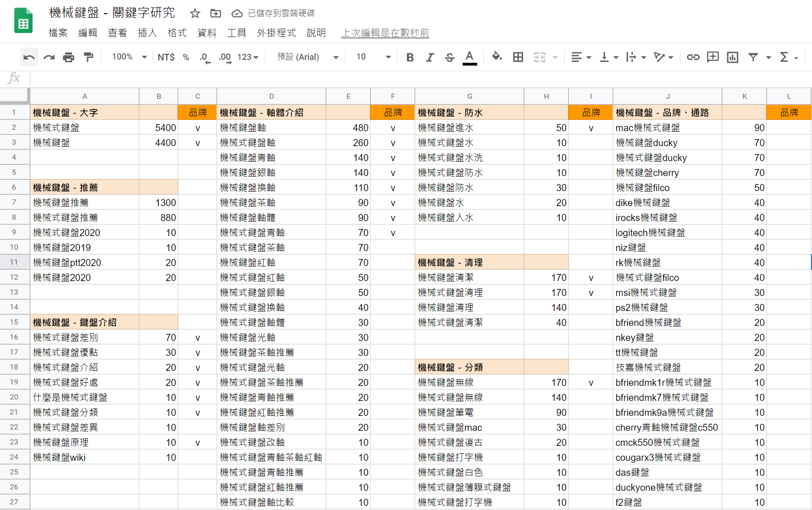This screenshot has height=510, width=812.
Task: Click the insert link icon
Action: click(x=693, y=57)
